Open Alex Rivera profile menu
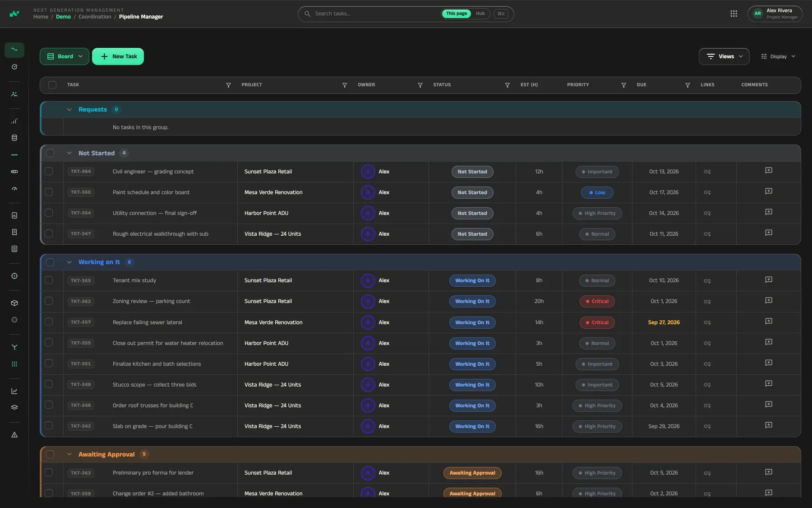Image resolution: width=812 pixels, height=508 pixels. [775, 14]
